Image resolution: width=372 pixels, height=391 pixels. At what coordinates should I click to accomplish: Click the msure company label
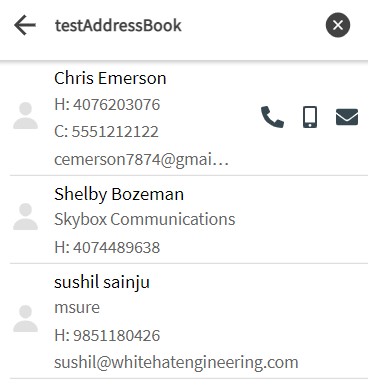click(77, 307)
